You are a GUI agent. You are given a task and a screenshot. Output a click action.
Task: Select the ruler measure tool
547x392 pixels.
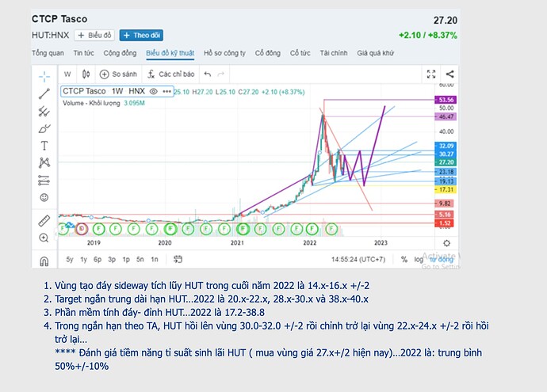[x=44, y=221]
